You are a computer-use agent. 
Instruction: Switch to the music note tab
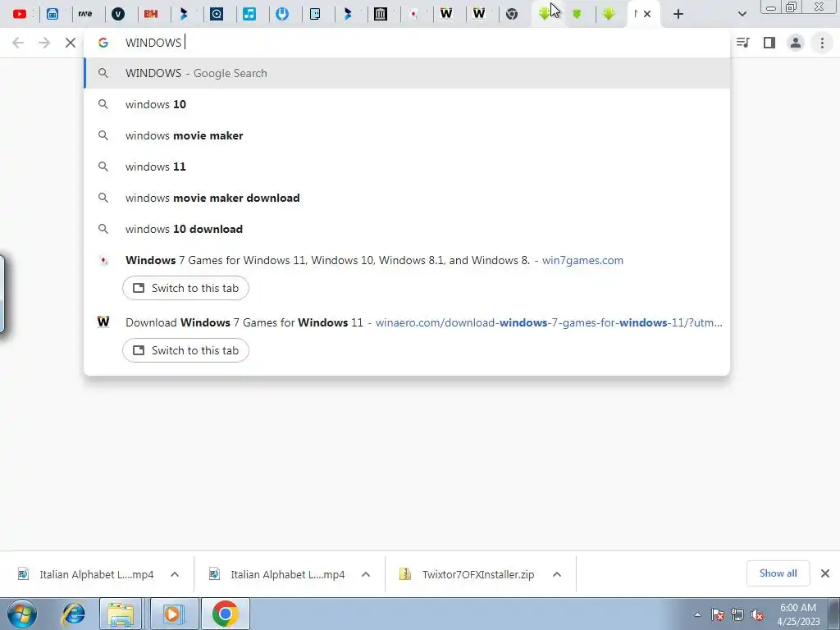point(249,14)
